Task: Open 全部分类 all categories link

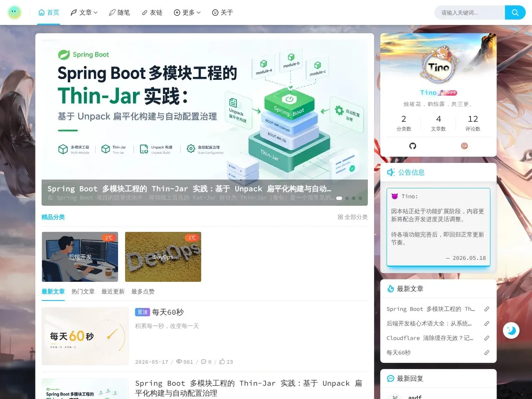Action: pos(352,217)
